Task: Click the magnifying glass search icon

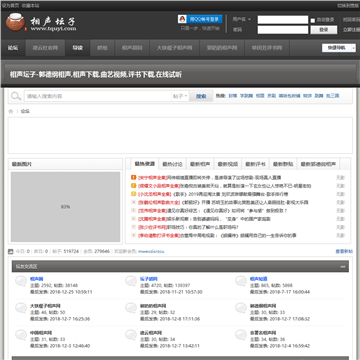Action: click(16, 96)
